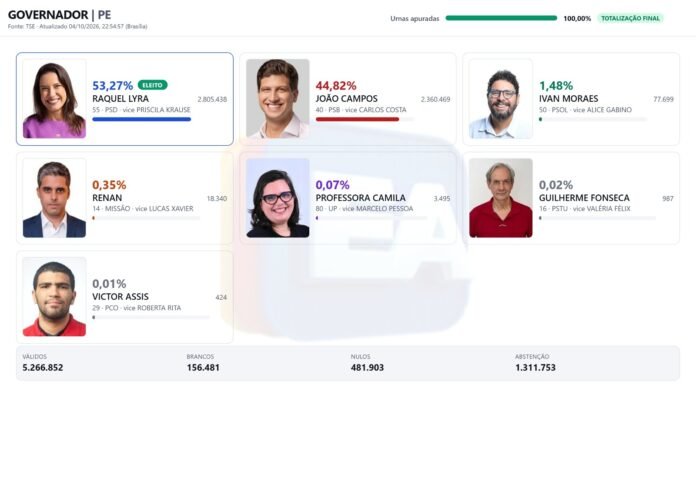
Task: Click Victor Assis's vote share bar
Action: 151,317
